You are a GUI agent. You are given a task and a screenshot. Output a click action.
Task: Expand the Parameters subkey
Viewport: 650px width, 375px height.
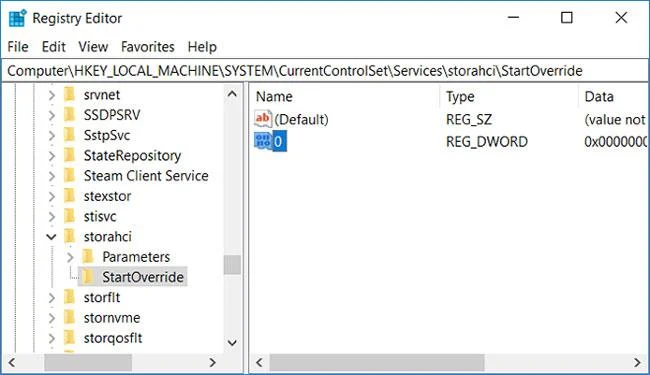click(70, 257)
